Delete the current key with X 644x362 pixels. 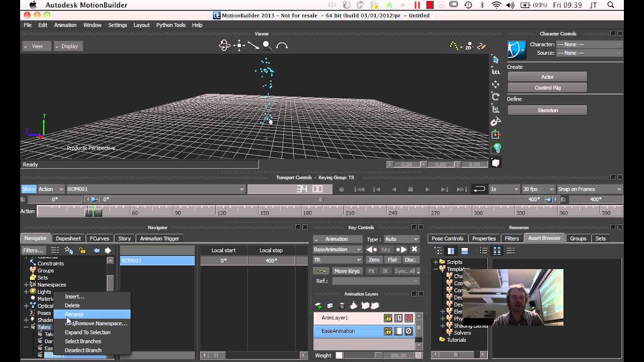(415, 249)
